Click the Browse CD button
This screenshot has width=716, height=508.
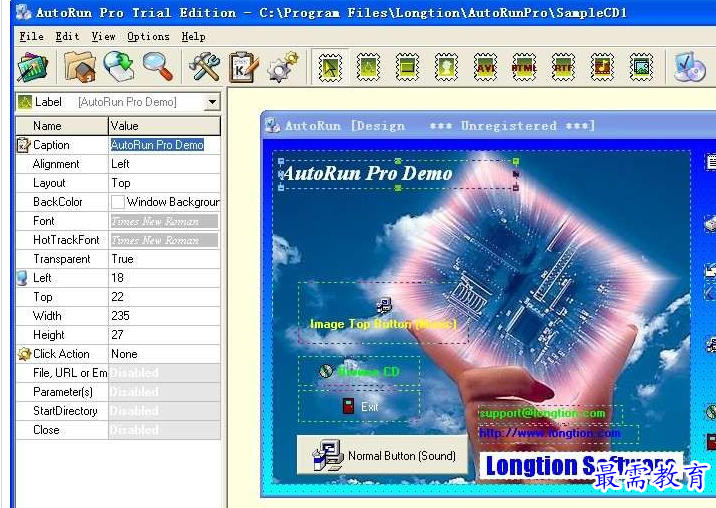click(359, 371)
